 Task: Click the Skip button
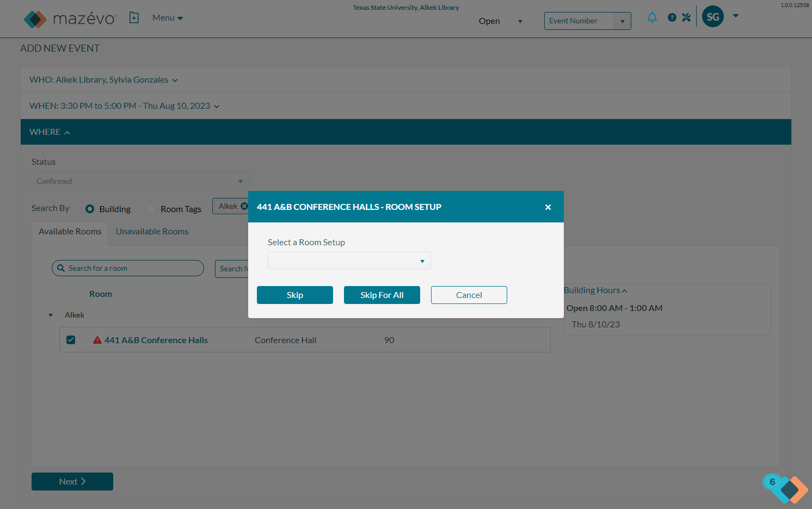(x=295, y=295)
